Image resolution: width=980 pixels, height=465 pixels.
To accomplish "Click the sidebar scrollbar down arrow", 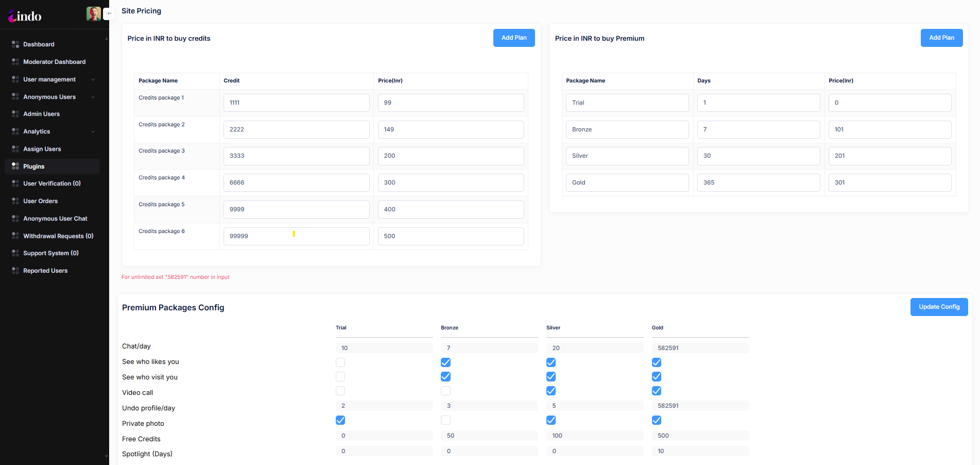I will click(x=107, y=456).
